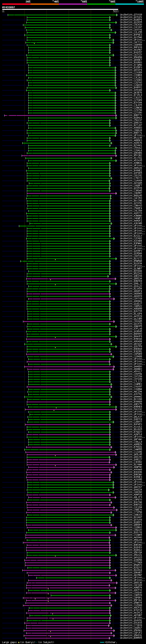Screen dimensions: 146x644
Task: Click subject name UniRef100_B5KB58
Action: pyautogui.click(x=131, y=58)
